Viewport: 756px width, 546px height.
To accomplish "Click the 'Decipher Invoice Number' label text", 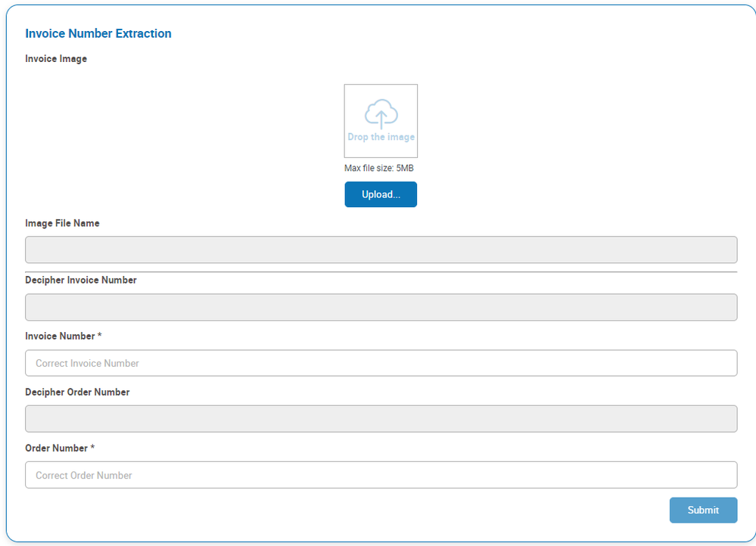I will point(81,280).
